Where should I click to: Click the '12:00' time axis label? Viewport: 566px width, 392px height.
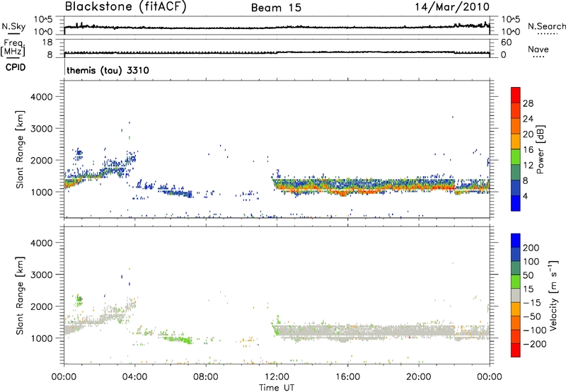point(277,377)
